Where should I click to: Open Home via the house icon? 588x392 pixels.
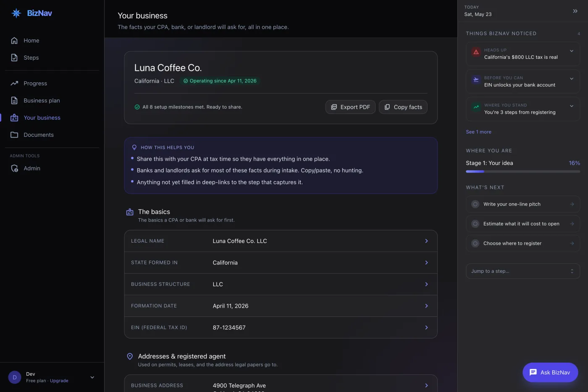(x=14, y=40)
